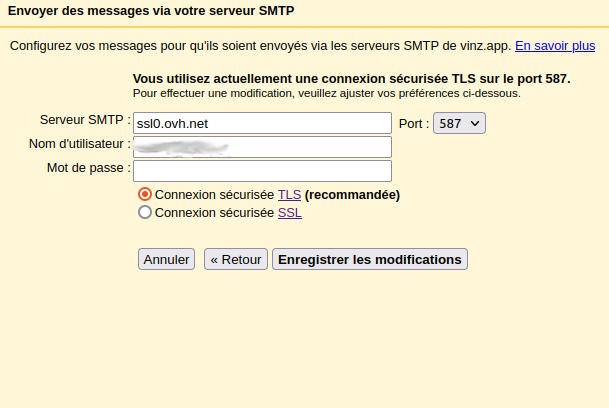
Task: Expand the Port 587 dropdown
Action: click(459, 123)
